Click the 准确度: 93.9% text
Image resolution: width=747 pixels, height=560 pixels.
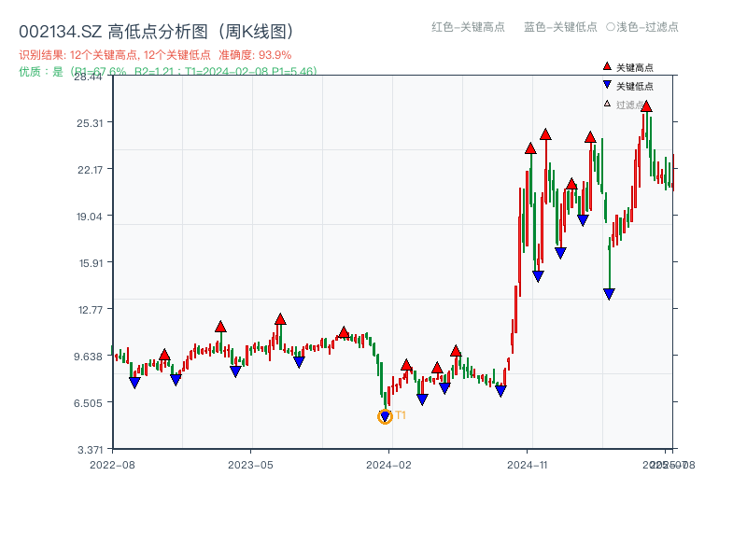point(255,55)
